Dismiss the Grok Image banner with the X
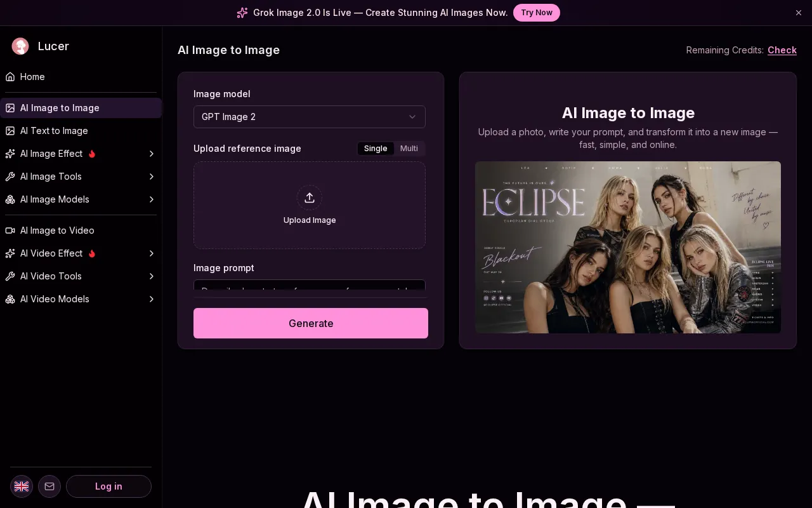This screenshot has width=812, height=508. pos(799,13)
